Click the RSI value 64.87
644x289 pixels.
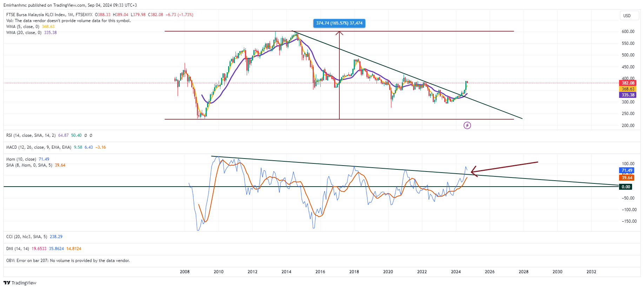64,135
